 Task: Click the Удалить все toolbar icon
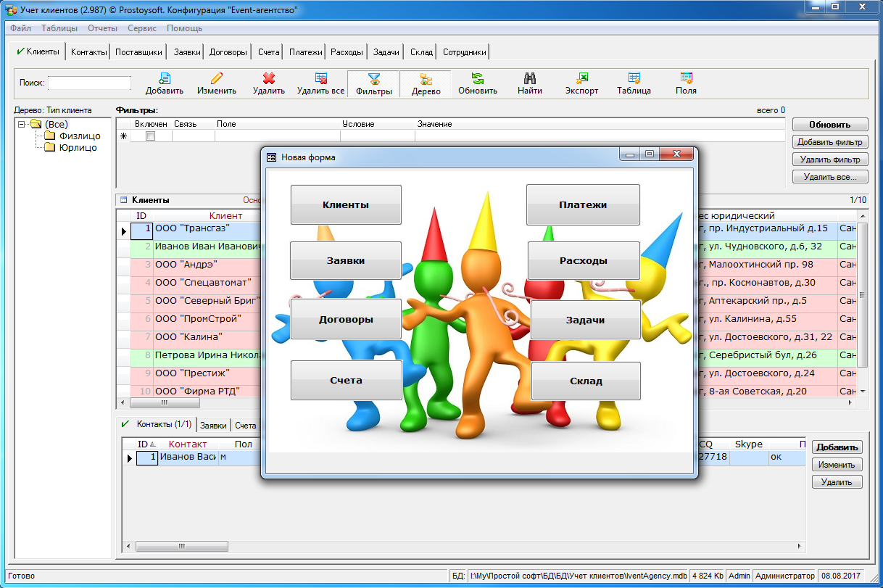[x=320, y=79]
